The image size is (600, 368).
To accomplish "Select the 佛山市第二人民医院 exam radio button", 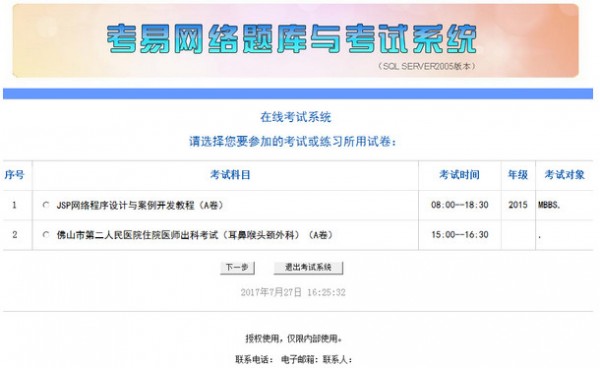I will (x=46, y=234).
